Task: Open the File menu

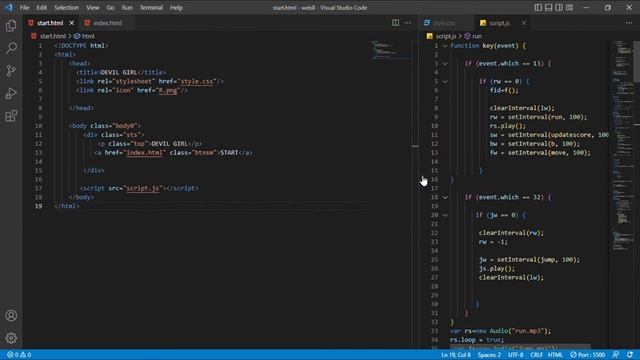Action: pos(24,7)
